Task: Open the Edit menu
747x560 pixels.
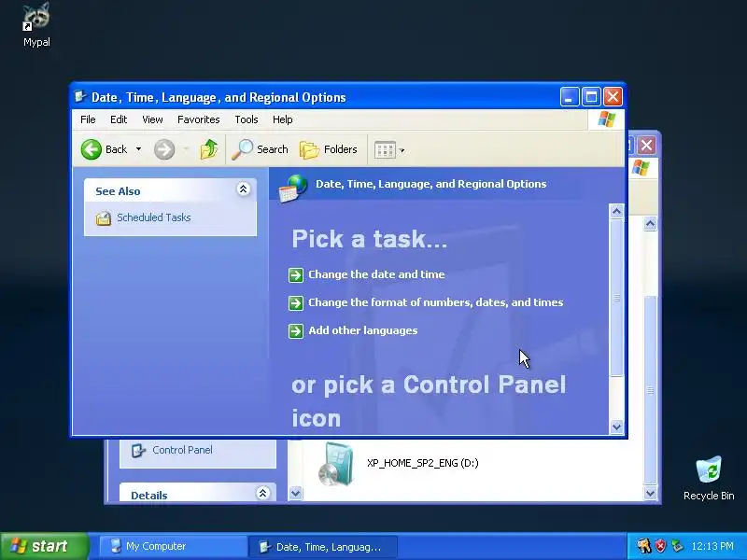Action: pyautogui.click(x=119, y=119)
